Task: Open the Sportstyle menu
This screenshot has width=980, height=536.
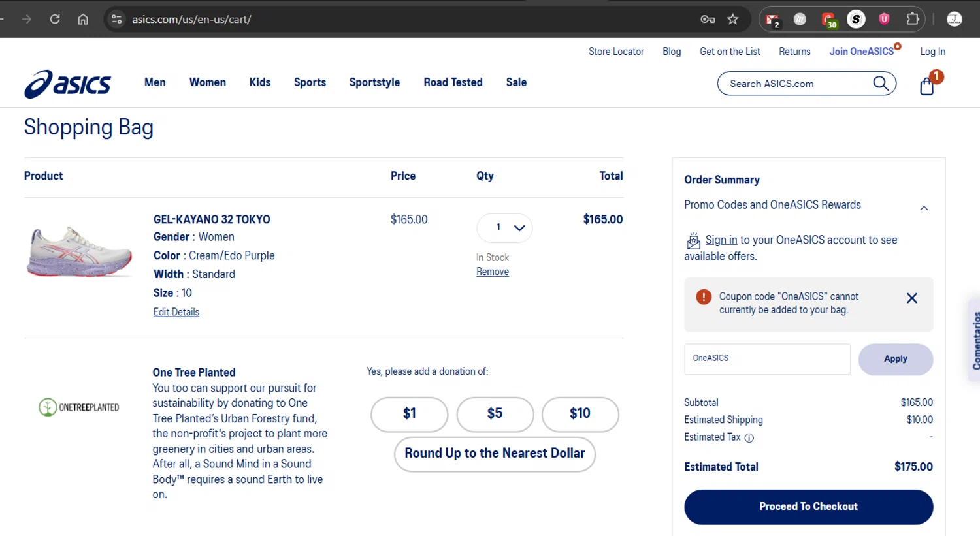Action: 374,82
